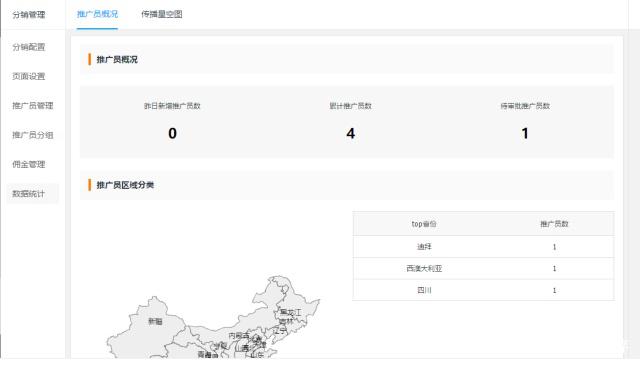This screenshot has width=640, height=365.
Task: Select 推广员分组 in the sidebar
Action: pos(33,135)
